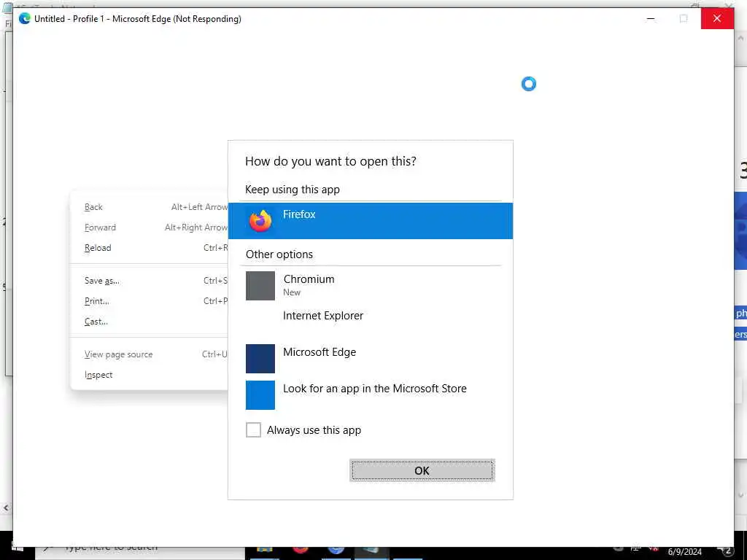Click the Firefox label text in dialog
This screenshot has height=560, width=747.
pyautogui.click(x=299, y=214)
